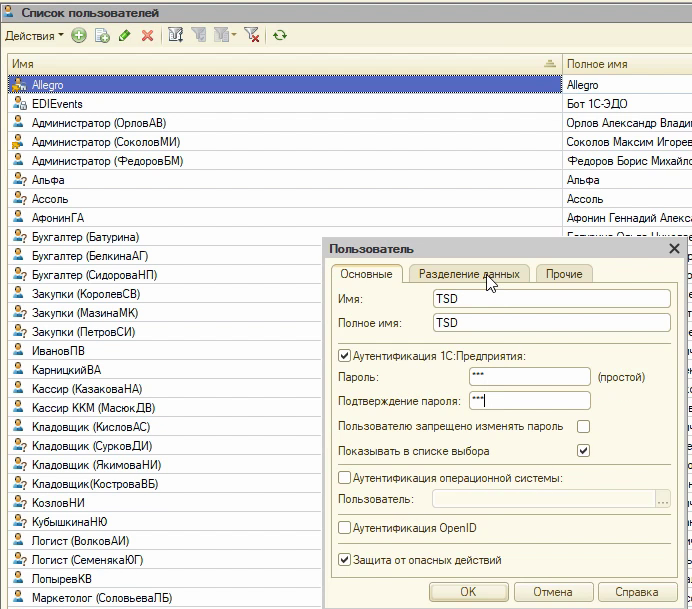Click the green Add user icon
The image size is (692, 609).
pyautogui.click(x=79, y=35)
